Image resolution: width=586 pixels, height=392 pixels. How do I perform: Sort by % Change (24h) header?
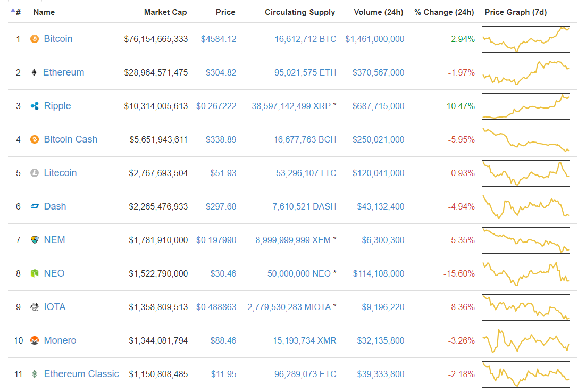tap(444, 12)
